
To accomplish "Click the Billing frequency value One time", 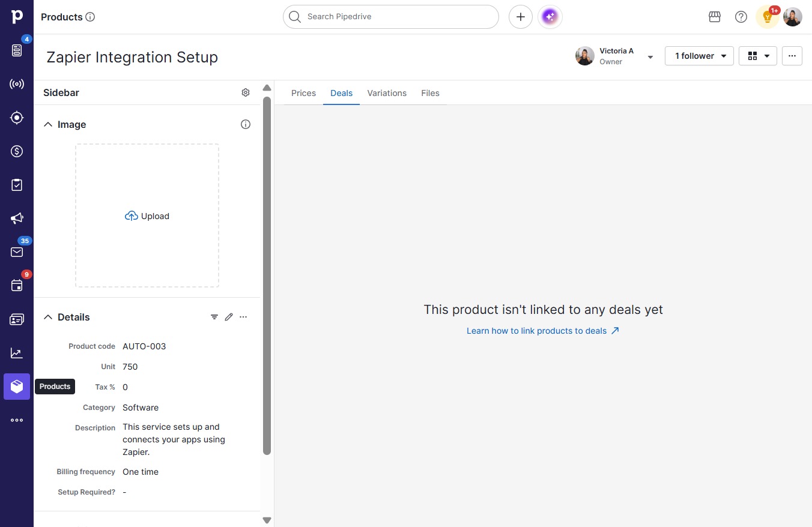I will tap(141, 472).
